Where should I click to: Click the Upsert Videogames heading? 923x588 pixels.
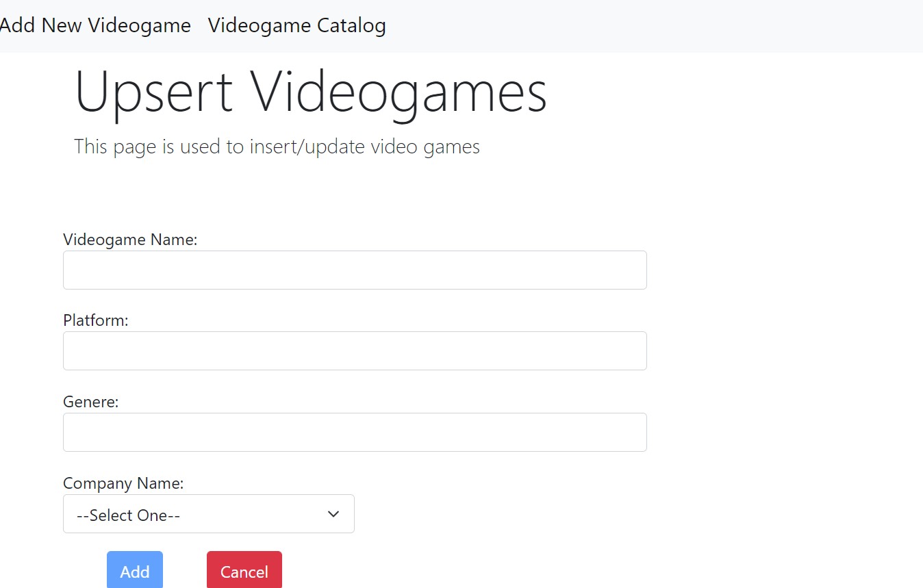coord(311,92)
